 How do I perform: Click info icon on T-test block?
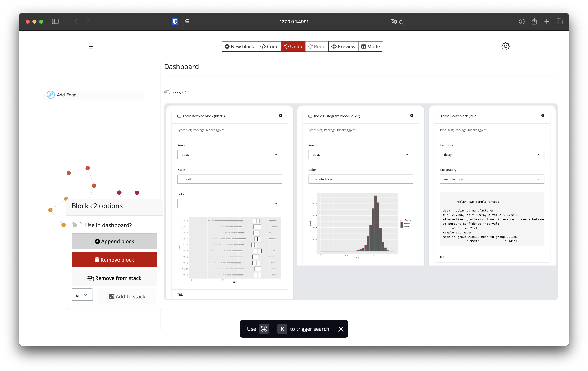(543, 116)
